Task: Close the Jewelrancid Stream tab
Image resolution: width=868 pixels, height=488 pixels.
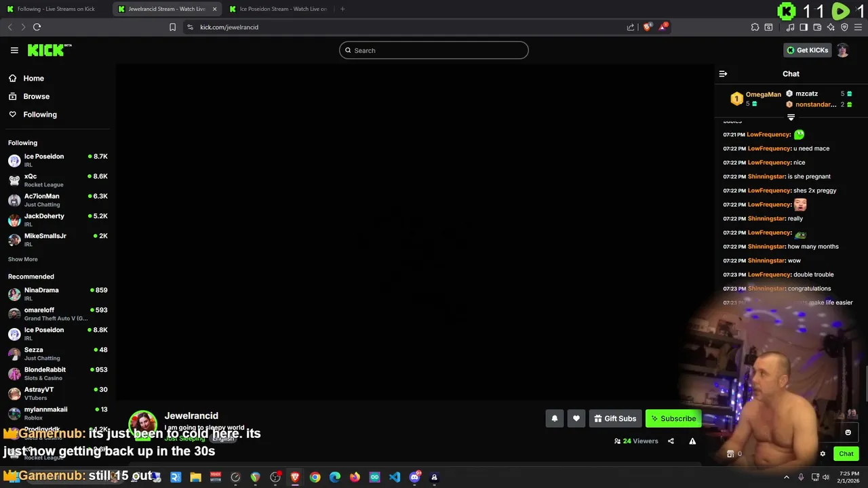Action: (215, 9)
